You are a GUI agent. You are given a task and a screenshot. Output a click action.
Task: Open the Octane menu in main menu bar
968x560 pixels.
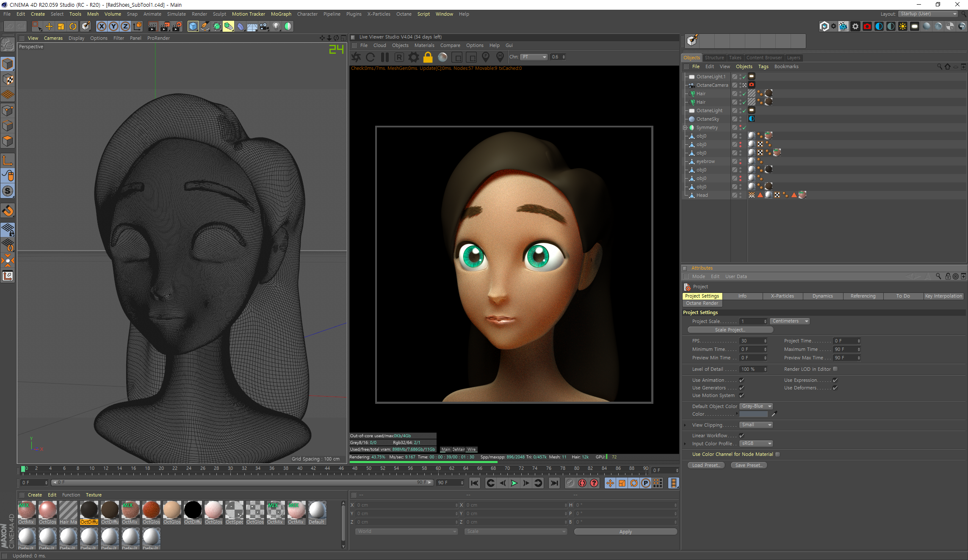(x=404, y=14)
